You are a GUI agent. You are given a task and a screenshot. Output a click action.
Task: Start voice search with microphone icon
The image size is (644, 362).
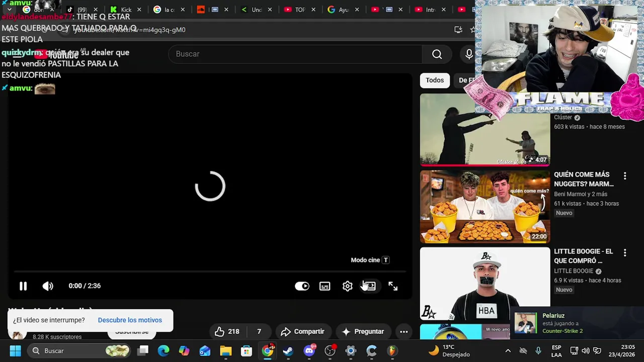pos(469,54)
